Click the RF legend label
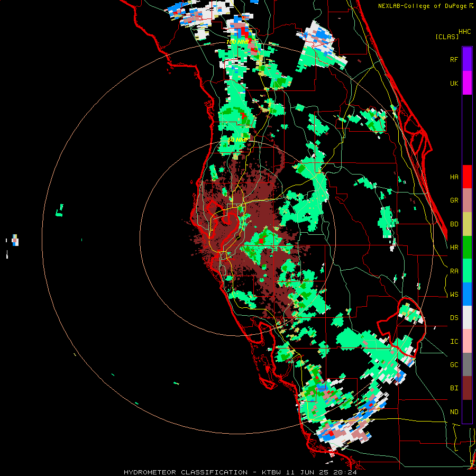The height and width of the screenshot is (476, 476). [x=454, y=60]
